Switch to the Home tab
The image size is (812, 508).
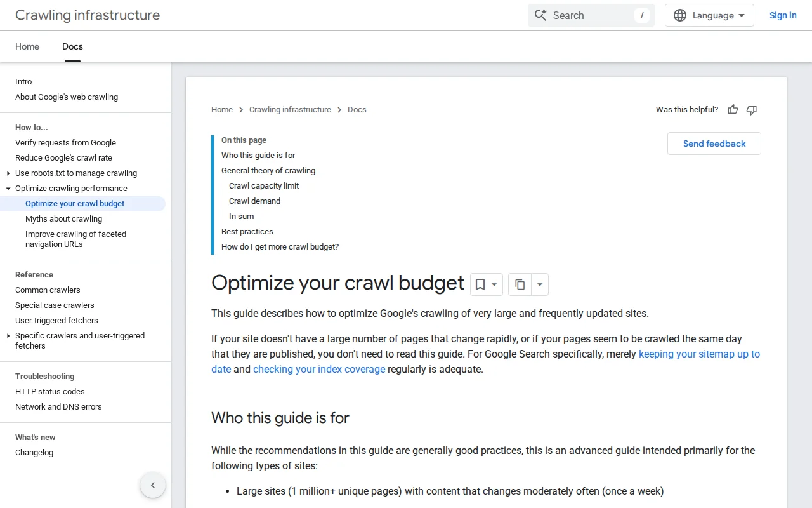tap(27, 46)
